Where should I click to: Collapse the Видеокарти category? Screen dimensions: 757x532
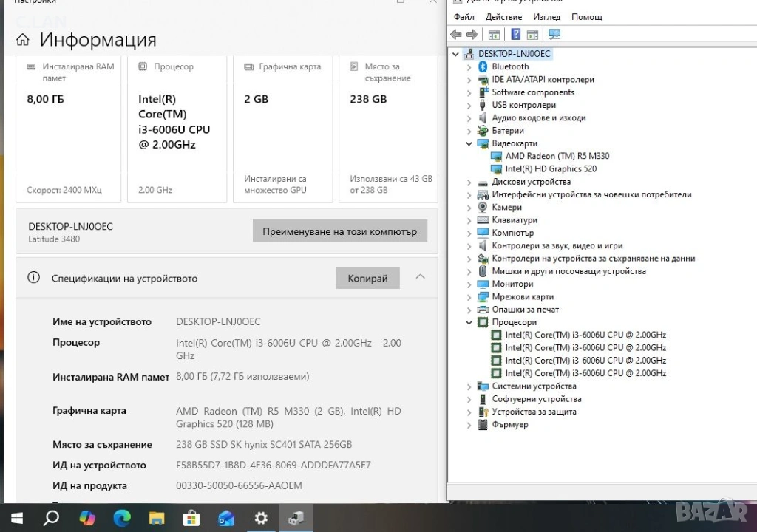pos(469,144)
